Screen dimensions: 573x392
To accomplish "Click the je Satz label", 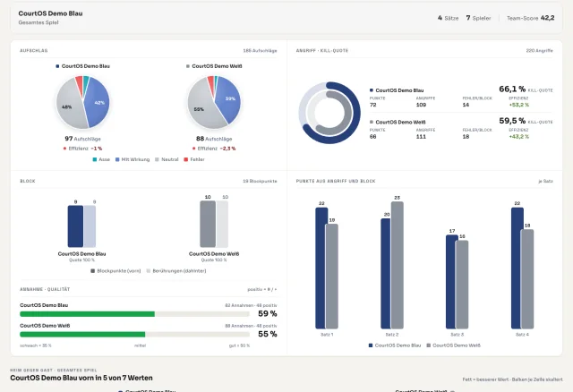I will (545, 181).
